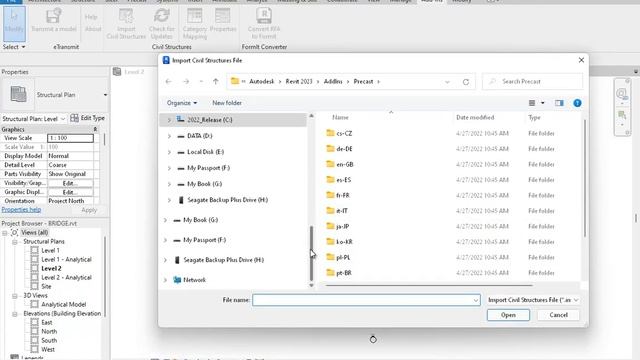
Task: Click the View Scale value field
Action: pyautogui.click(x=70, y=138)
